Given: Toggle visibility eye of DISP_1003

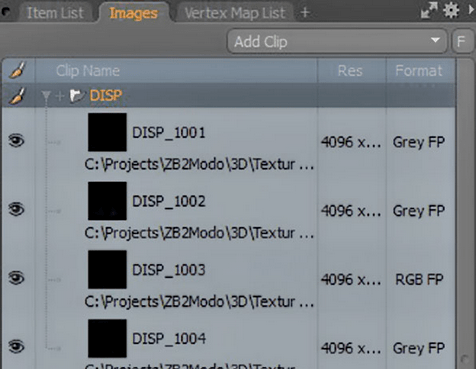Looking at the screenshot, I should (16, 278).
